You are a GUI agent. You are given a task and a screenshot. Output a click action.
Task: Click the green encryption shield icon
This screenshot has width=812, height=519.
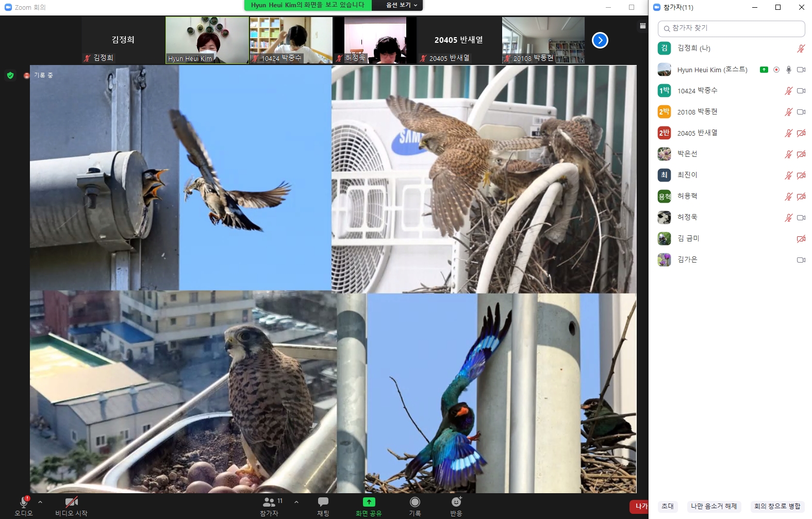10,75
